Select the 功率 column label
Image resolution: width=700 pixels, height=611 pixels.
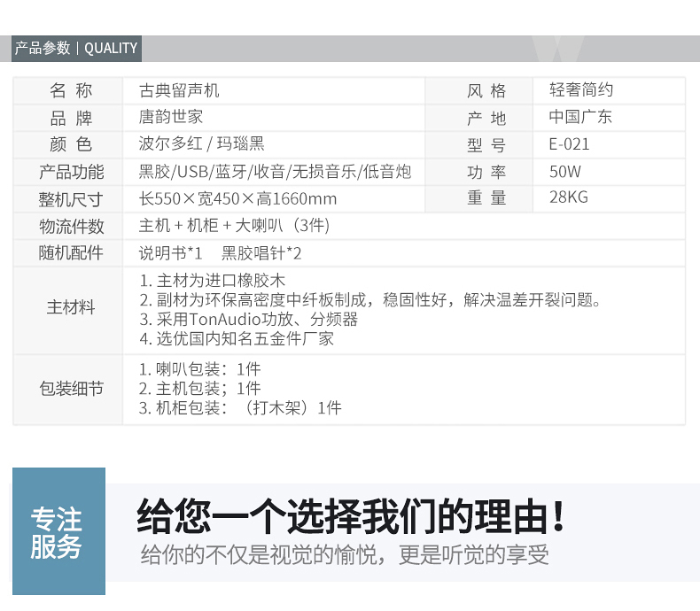pos(486,172)
